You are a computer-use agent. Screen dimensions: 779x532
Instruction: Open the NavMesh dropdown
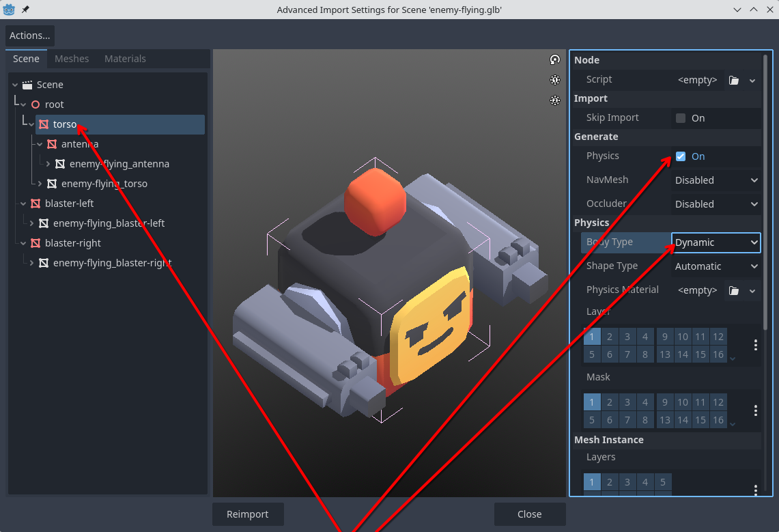(716, 180)
